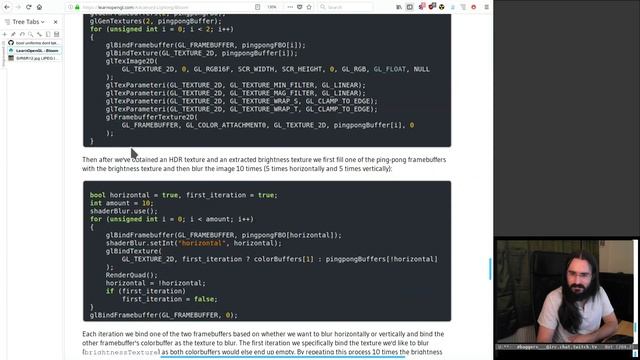
Task: Toggle reader view for this page
Action: pos(258,7)
